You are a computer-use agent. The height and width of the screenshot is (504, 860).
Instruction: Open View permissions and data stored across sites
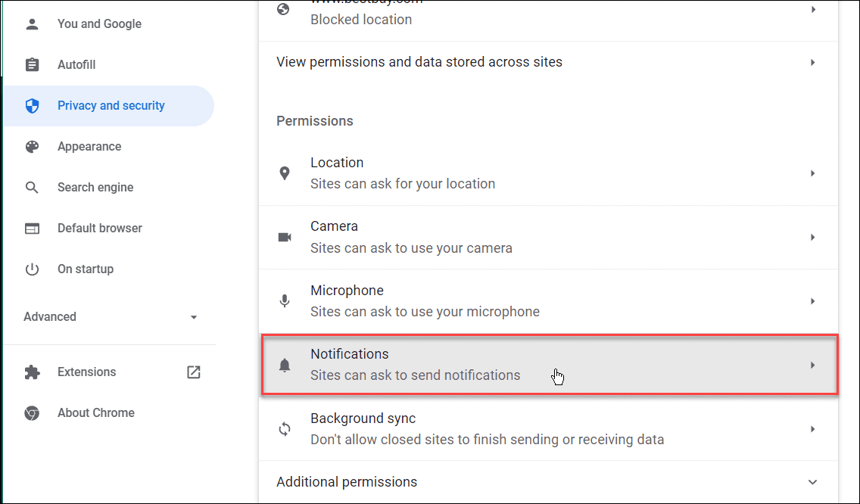pos(548,62)
